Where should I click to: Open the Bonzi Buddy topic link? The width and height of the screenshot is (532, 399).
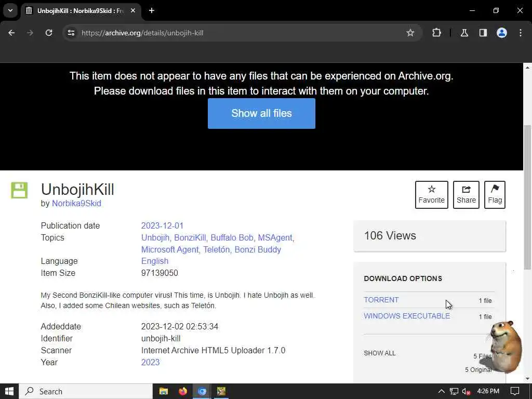[258, 249]
